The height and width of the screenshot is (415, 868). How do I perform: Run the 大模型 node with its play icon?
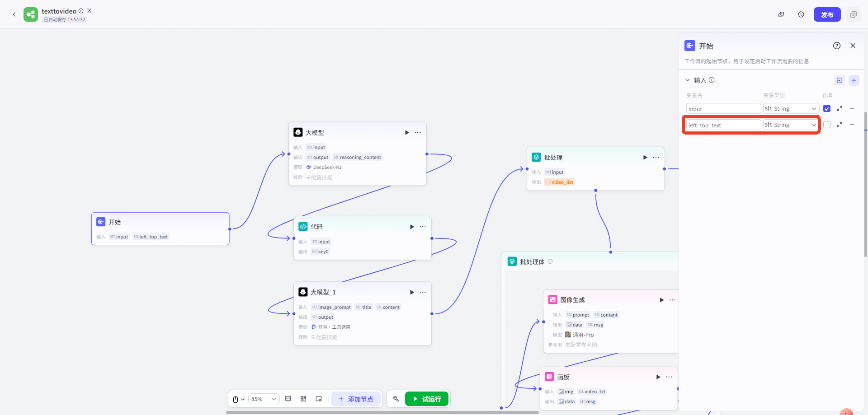click(407, 132)
